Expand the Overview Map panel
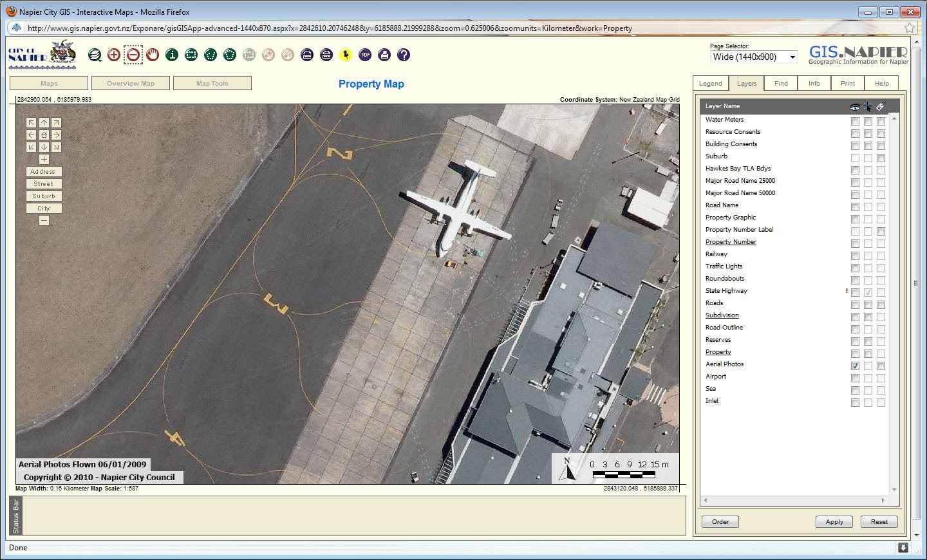927x560 pixels. [131, 84]
